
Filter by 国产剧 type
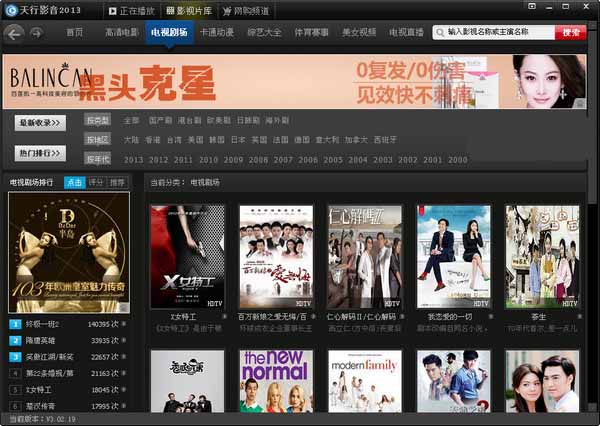[x=160, y=121]
